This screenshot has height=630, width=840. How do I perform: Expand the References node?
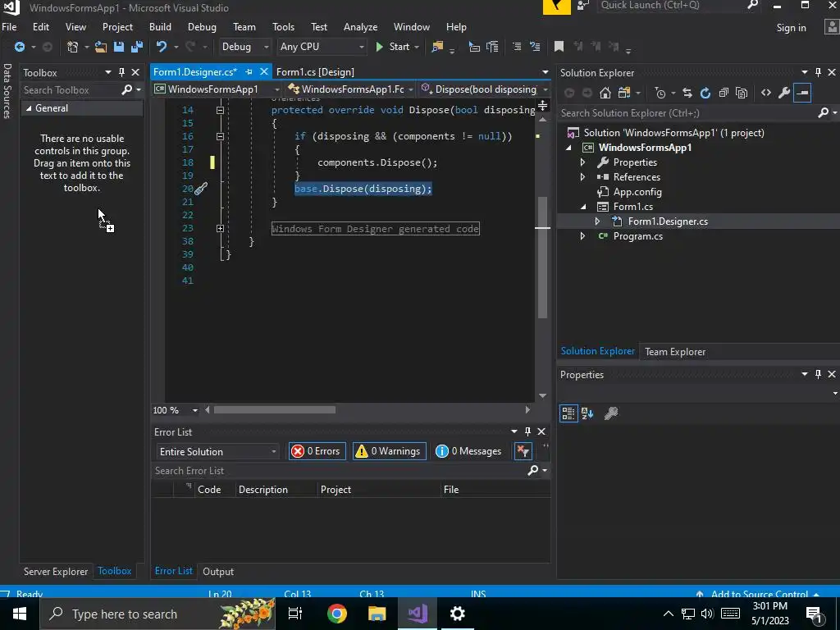point(583,177)
